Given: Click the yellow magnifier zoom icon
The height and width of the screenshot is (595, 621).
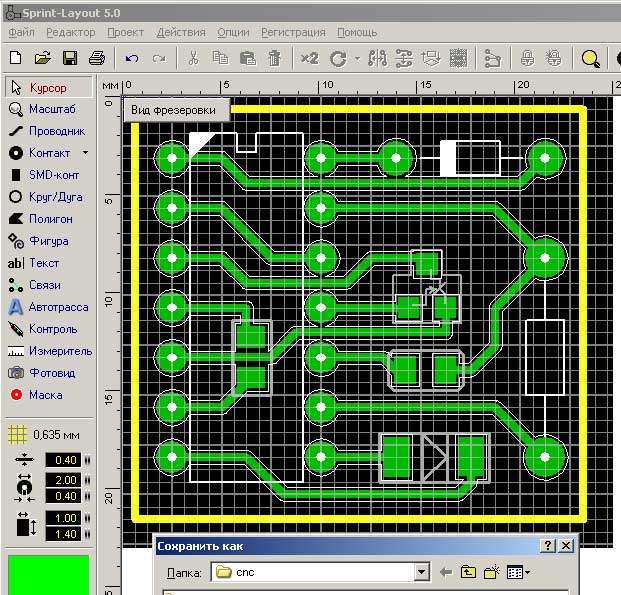Looking at the screenshot, I should [x=590, y=59].
